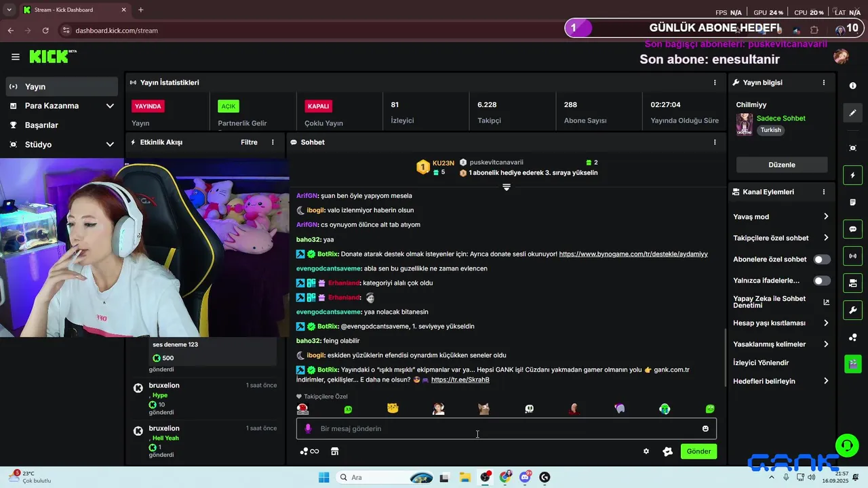The image size is (868, 488).
Task: Click the points infinity icon below chat
Action: click(x=309, y=451)
